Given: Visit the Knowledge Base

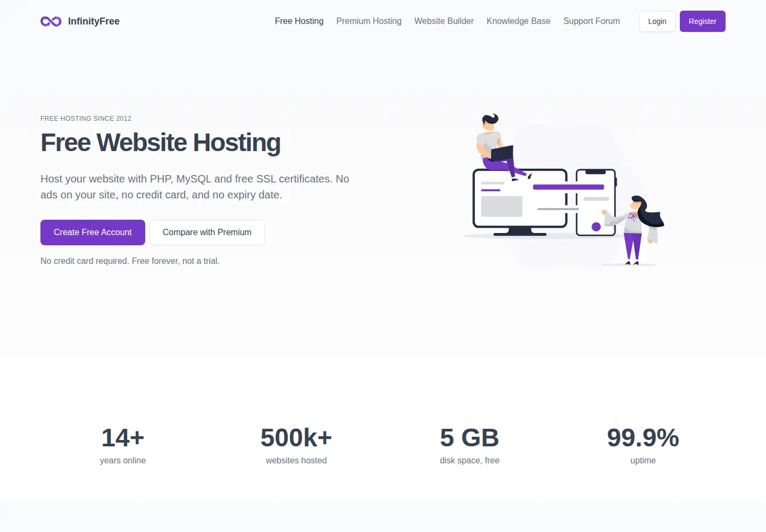Looking at the screenshot, I should tap(519, 21).
